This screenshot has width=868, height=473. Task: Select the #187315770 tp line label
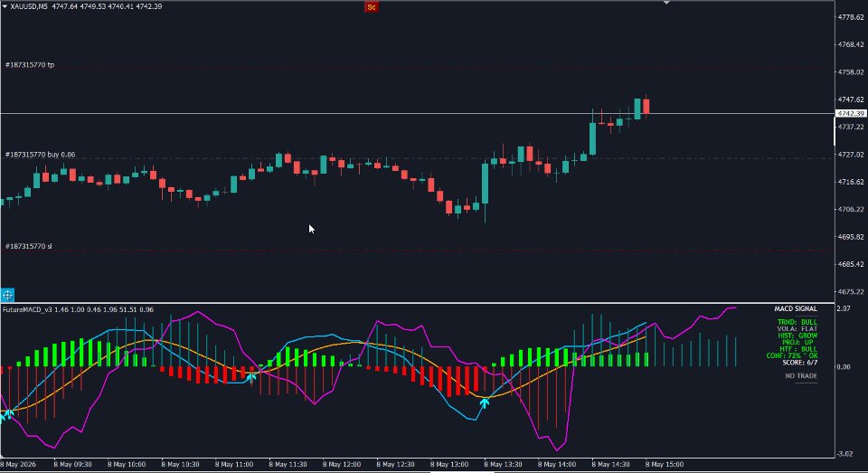[x=30, y=65]
